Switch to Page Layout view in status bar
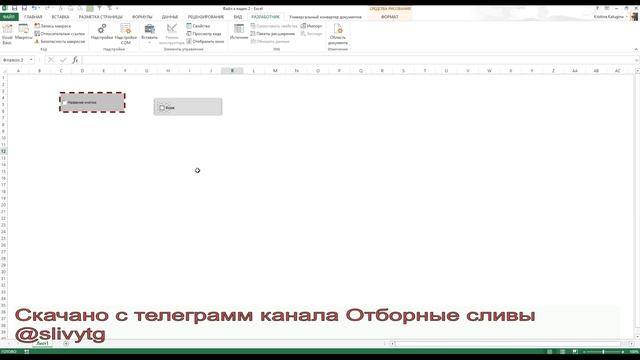The height and width of the screenshot is (360, 640). point(562,352)
